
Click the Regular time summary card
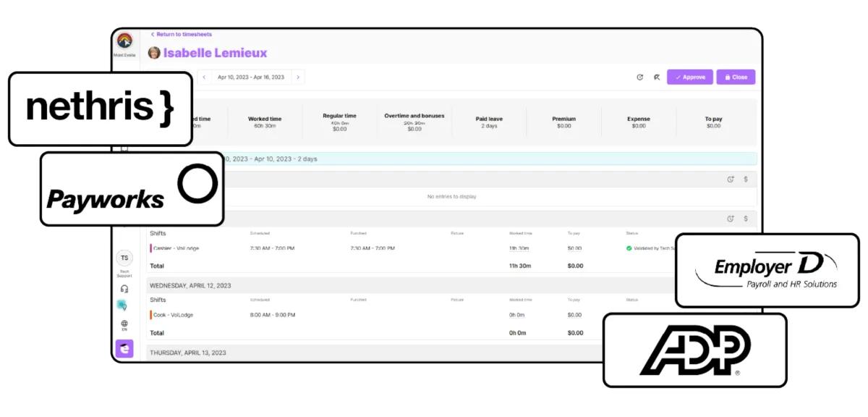339,122
